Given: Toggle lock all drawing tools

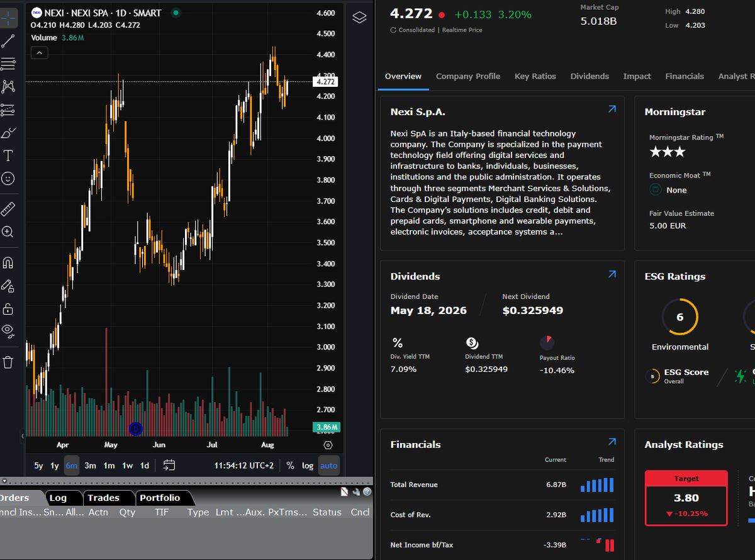Looking at the screenshot, I should (x=8, y=308).
